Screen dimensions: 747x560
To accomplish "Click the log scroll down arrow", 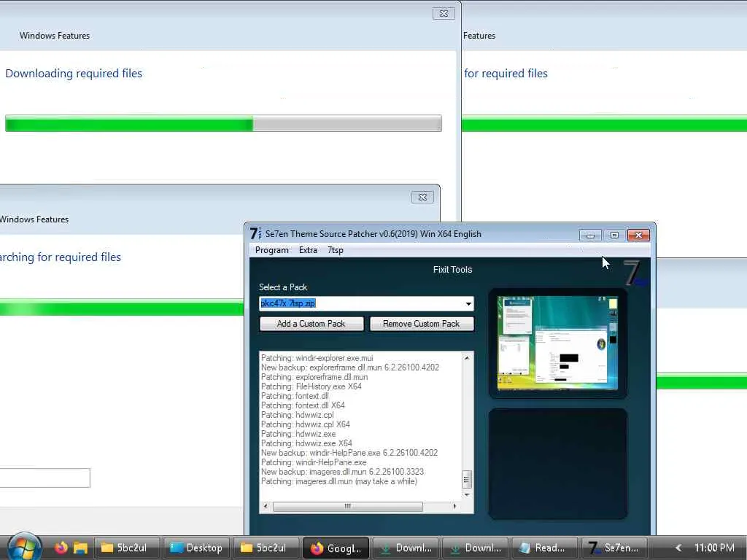I will coord(467,495).
